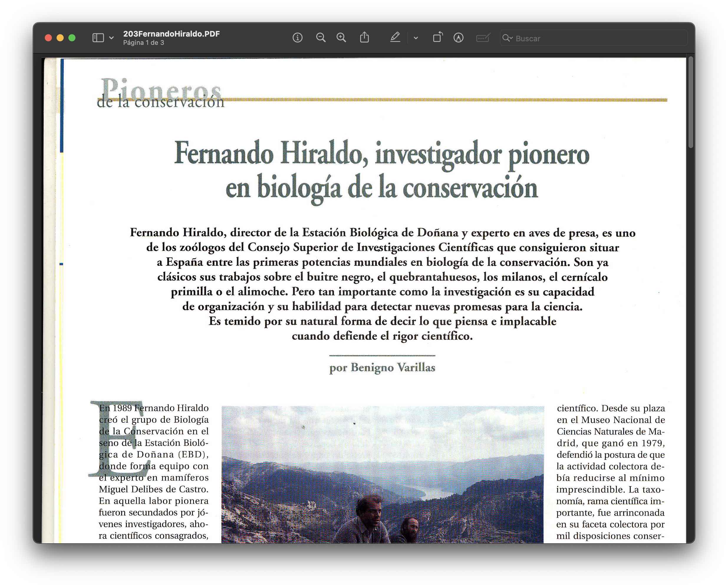Viewport: 728px width, 587px height.
Task: Click the mountain landscape photo in the article
Action: click(x=382, y=474)
